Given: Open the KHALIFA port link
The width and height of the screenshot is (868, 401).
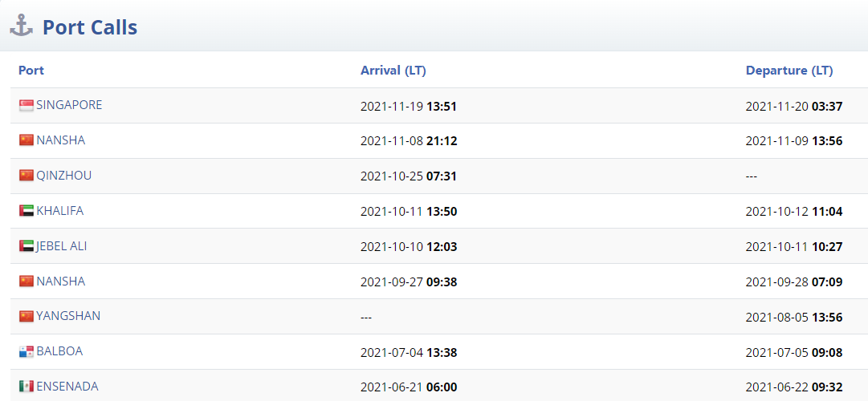Looking at the screenshot, I should point(60,211).
